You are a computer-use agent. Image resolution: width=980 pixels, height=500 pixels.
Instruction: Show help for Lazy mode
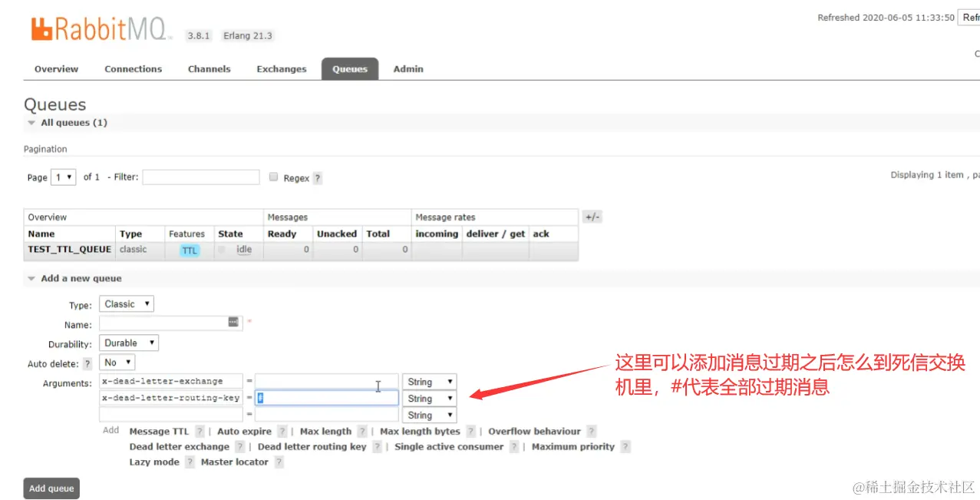190,462
